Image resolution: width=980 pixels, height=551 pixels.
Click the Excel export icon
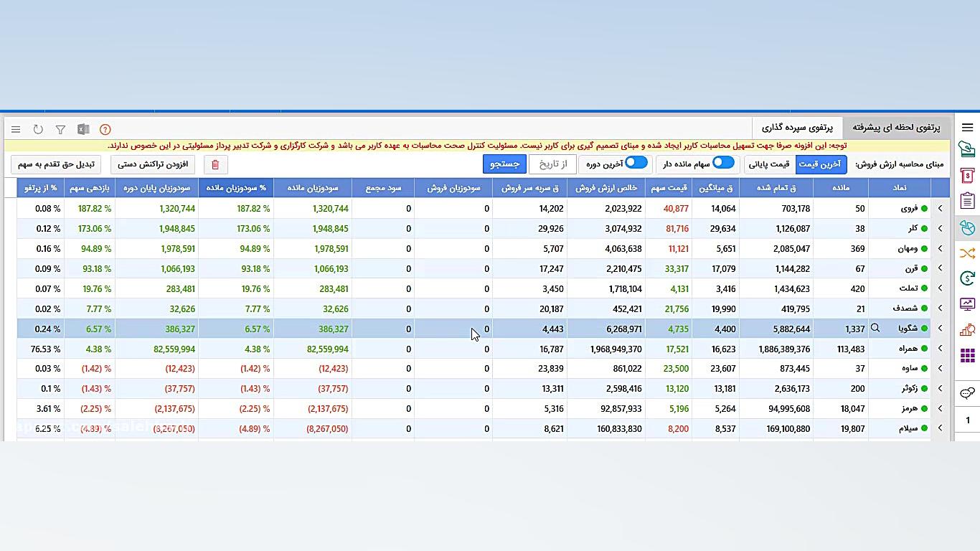[x=83, y=130]
